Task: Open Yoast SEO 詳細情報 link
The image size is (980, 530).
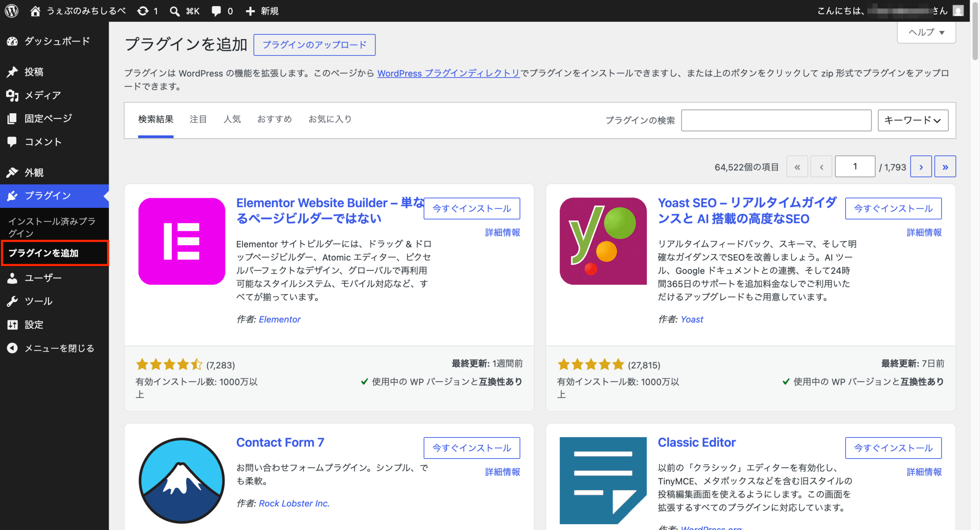Action: (x=924, y=233)
